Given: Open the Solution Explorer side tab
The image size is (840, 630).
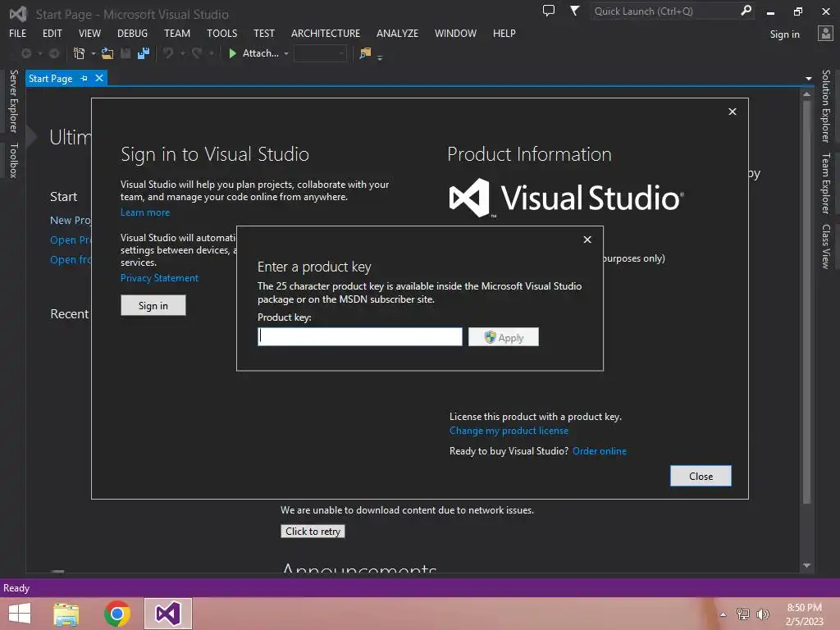Looking at the screenshot, I should pyautogui.click(x=825, y=106).
